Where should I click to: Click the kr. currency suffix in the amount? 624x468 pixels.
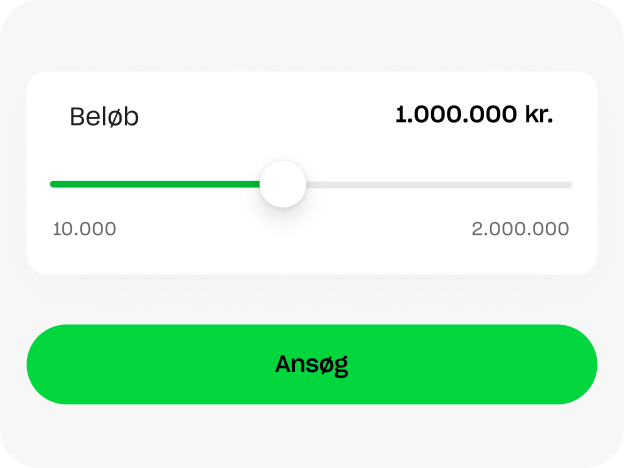pos(539,115)
